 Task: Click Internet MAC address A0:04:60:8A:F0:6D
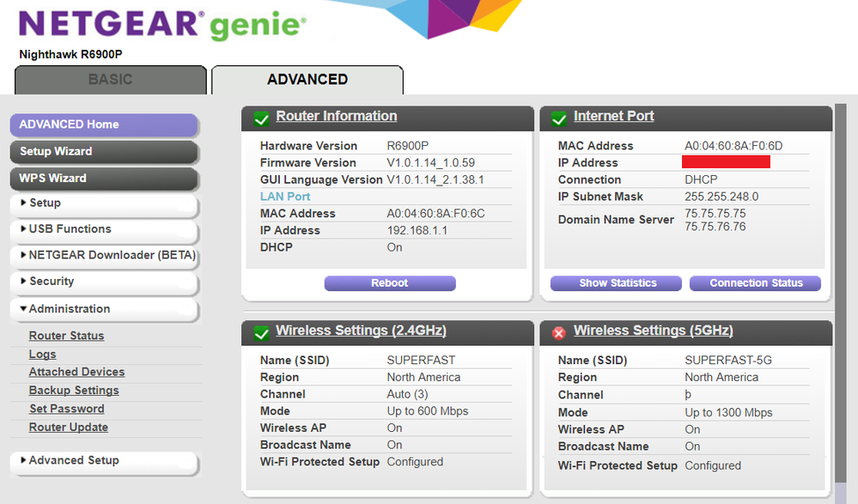point(733,146)
